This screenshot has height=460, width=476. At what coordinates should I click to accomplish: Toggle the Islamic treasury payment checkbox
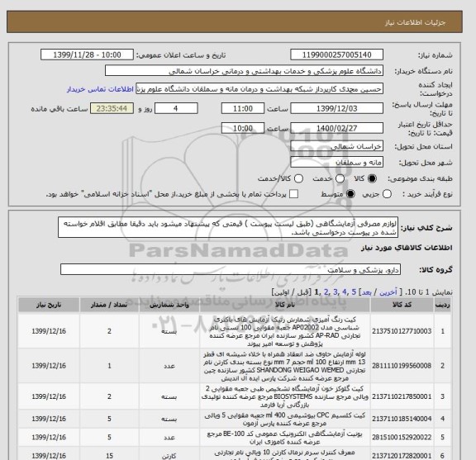coord(293,194)
